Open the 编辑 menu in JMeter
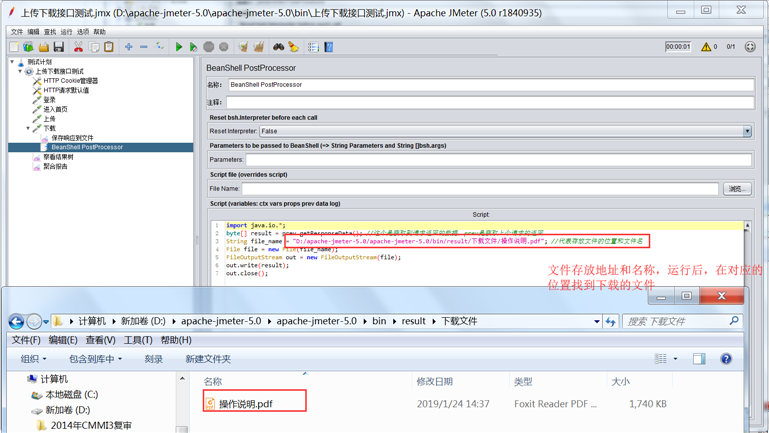Image resolution: width=769 pixels, height=433 pixels. [x=33, y=32]
